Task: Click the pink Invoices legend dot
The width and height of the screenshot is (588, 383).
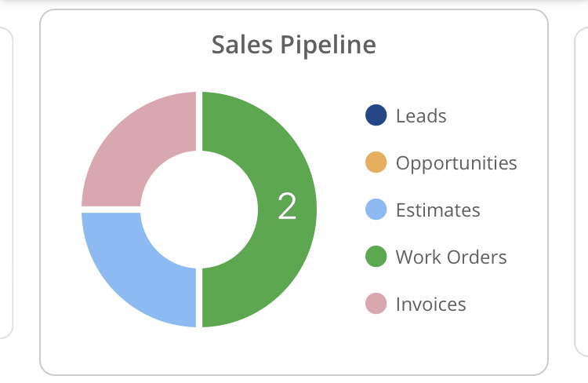Action: pos(376,304)
